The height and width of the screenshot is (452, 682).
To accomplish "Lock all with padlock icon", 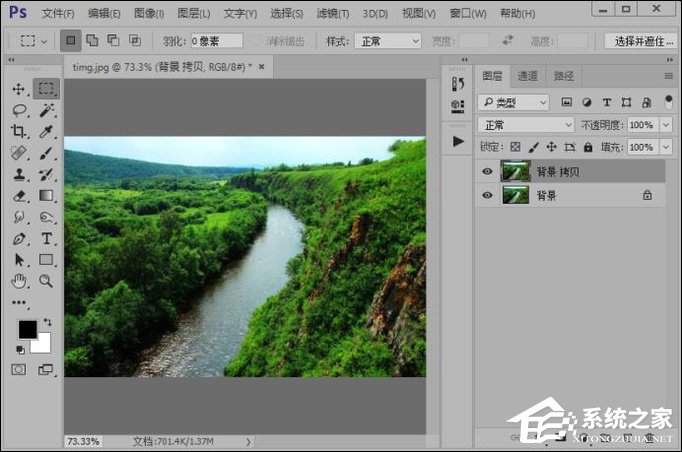I will (x=588, y=147).
